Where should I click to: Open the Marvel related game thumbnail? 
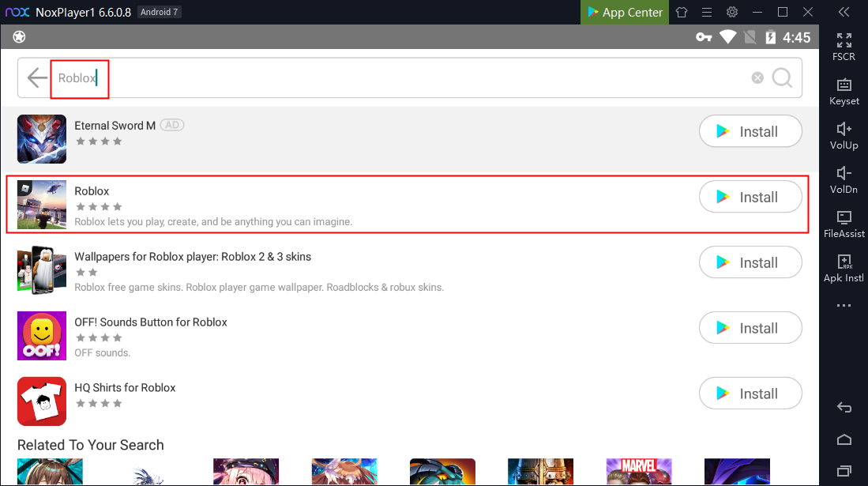pos(639,472)
